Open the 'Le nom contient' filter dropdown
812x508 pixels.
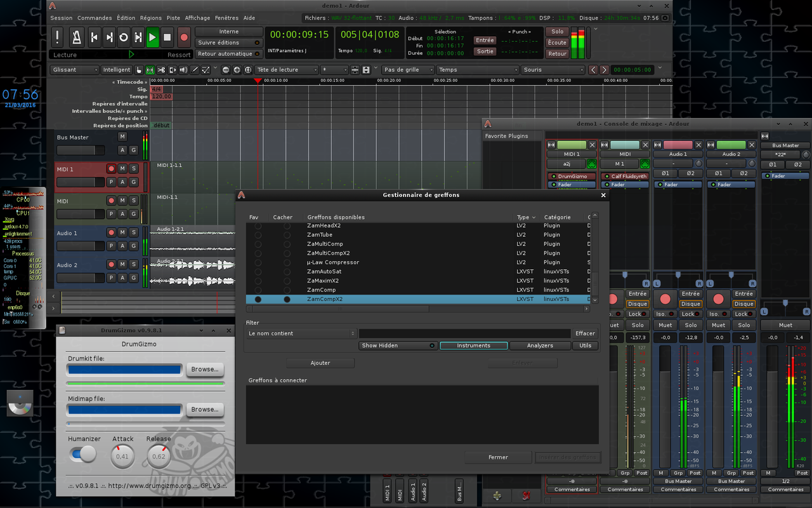[x=301, y=333]
